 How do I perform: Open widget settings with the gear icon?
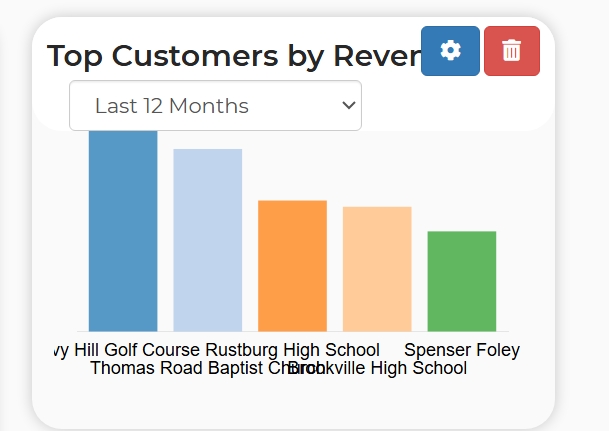(x=451, y=50)
